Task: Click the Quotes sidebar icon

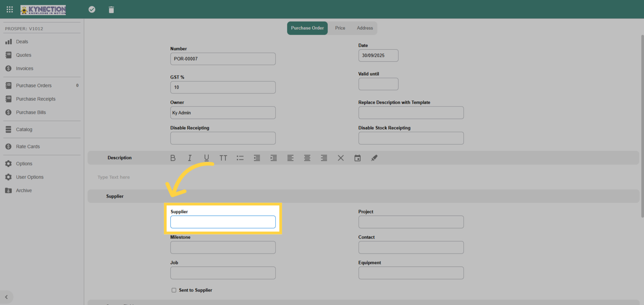Action: coord(8,55)
